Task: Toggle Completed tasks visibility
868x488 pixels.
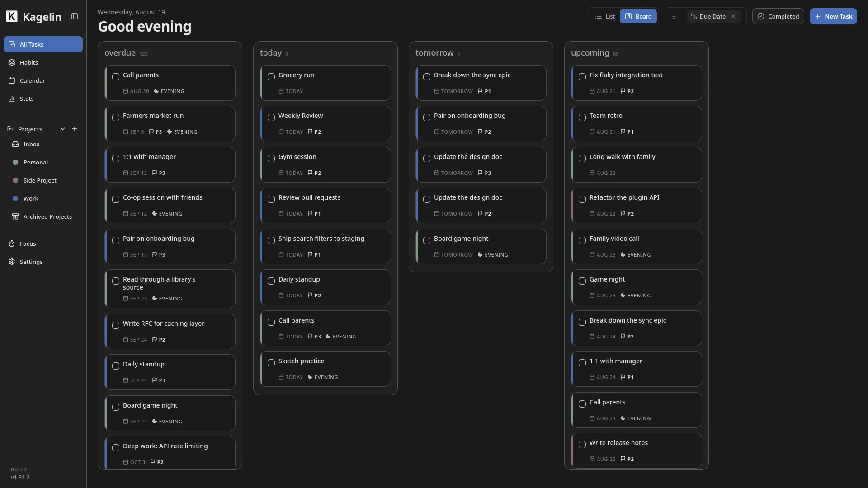Action: [778, 17]
